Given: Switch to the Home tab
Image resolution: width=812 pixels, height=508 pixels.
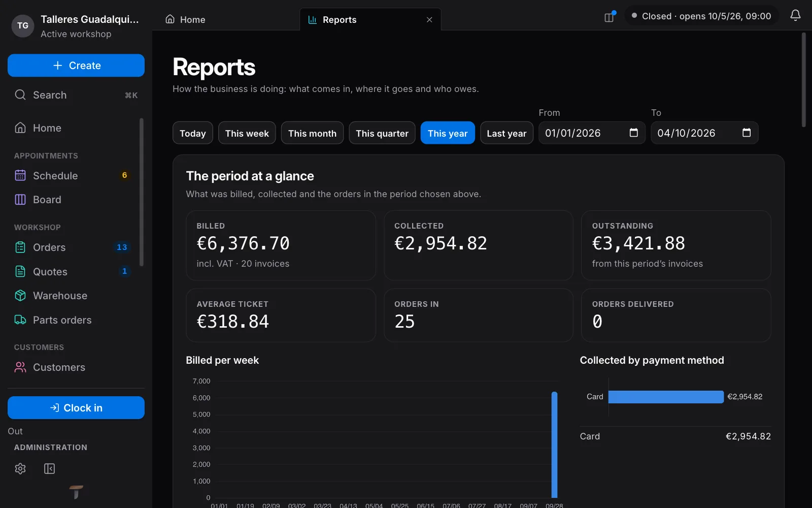Looking at the screenshot, I should [x=185, y=19].
